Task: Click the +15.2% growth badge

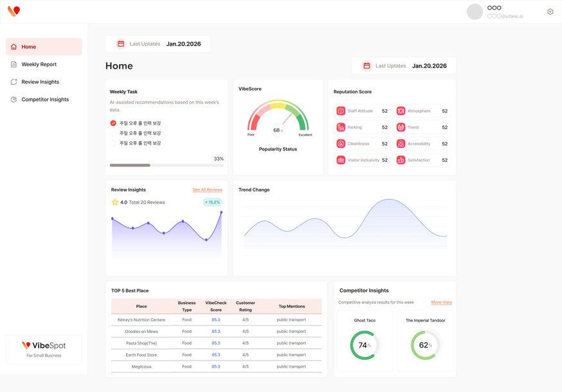Action: [x=213, y=202]
